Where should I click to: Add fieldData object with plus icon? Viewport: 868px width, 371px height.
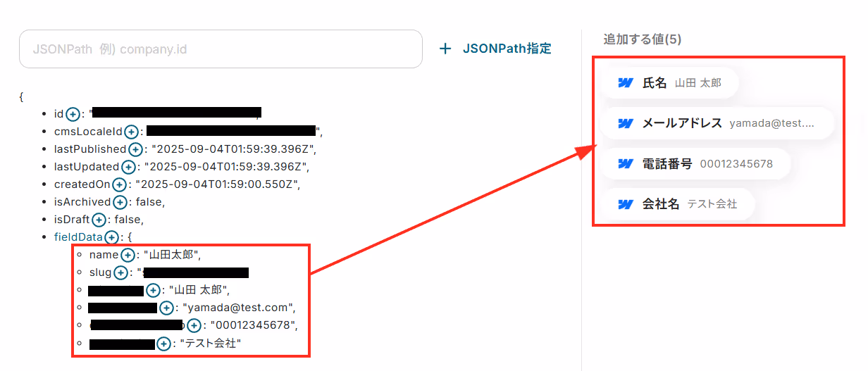coord(111,237)
